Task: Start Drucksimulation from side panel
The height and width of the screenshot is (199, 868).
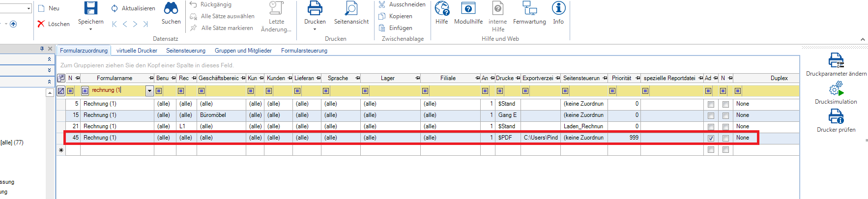Action: (836, 90)
